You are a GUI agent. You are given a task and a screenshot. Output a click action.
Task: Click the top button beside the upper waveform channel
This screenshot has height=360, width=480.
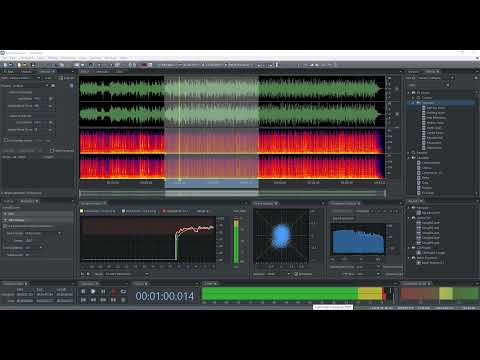pos(389,78)
